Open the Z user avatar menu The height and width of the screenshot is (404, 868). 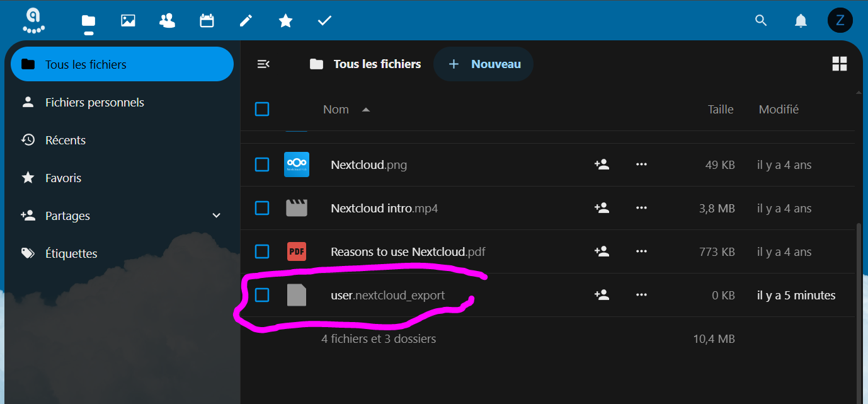tap(840, 21)
